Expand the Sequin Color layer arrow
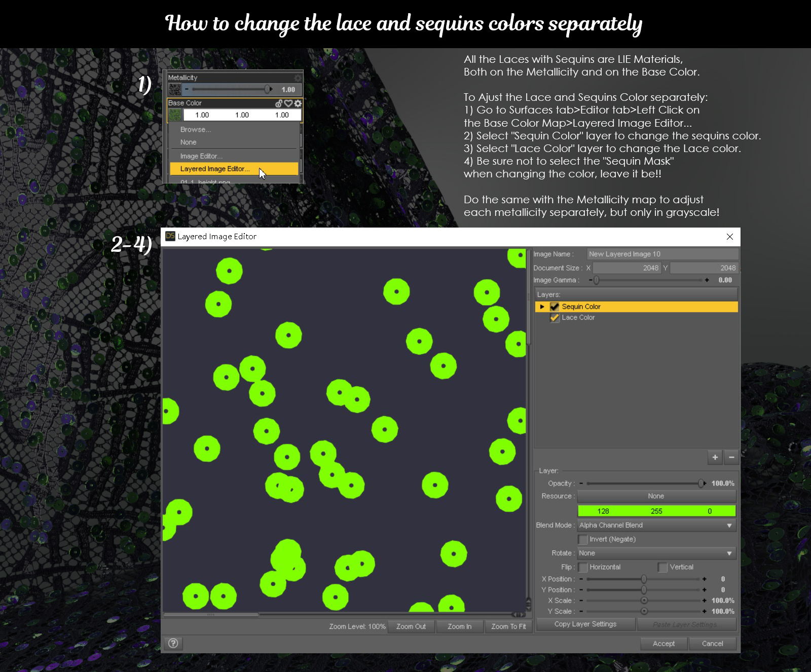Viewport: 811px width, 672px height. 542,307
